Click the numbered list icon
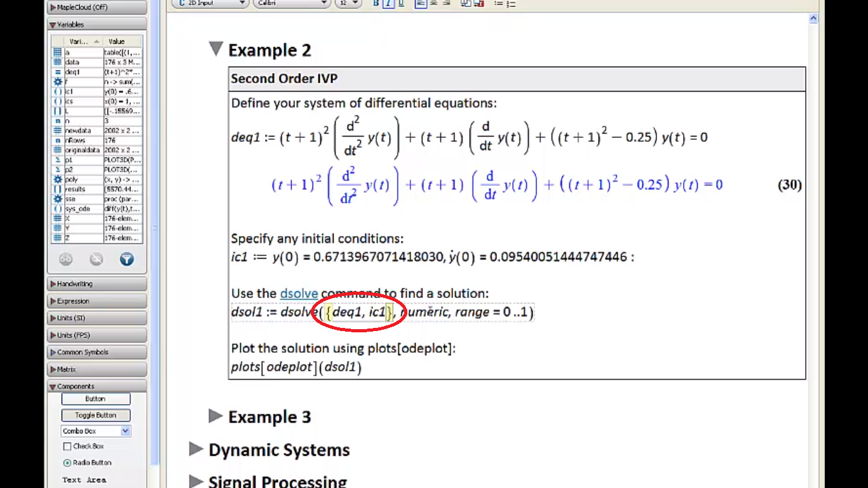The height and width of the screenshot is (488, 868). (x=511, y=3)
